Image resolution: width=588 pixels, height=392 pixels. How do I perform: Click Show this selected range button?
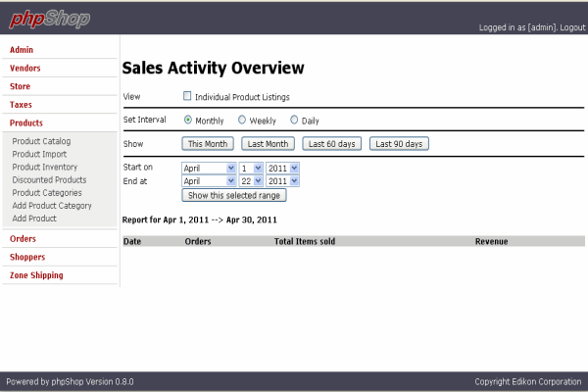pyautogui.click(x=234, y=195)
